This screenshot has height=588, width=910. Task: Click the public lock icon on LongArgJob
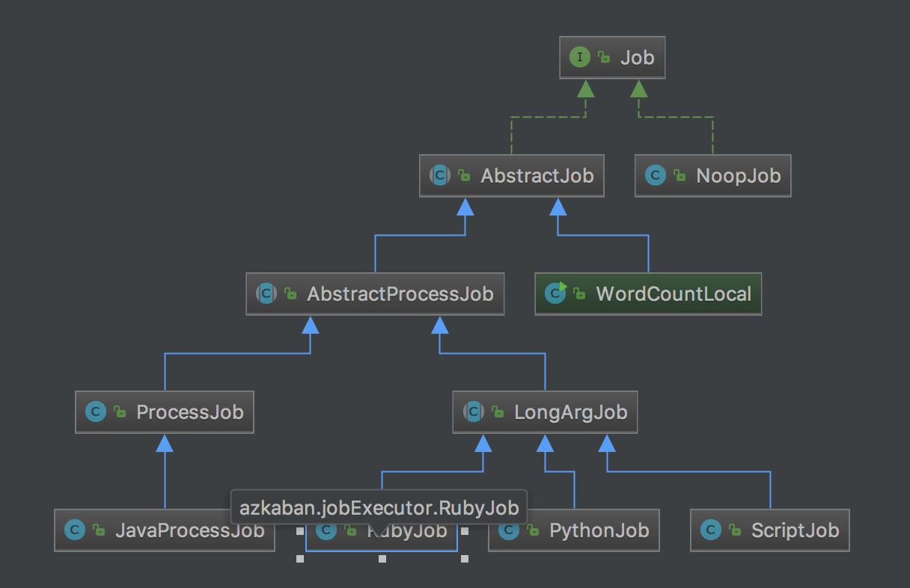[x=497, y=412]
